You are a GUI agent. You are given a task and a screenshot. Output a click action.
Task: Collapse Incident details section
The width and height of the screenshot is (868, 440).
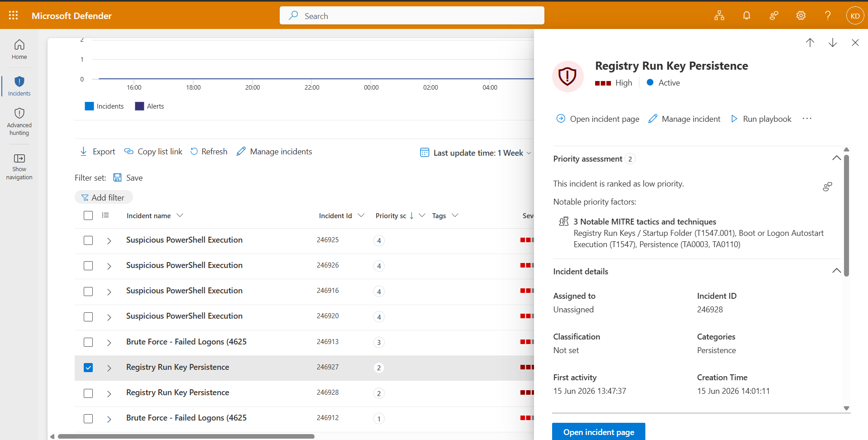click(x=836, y=271)
